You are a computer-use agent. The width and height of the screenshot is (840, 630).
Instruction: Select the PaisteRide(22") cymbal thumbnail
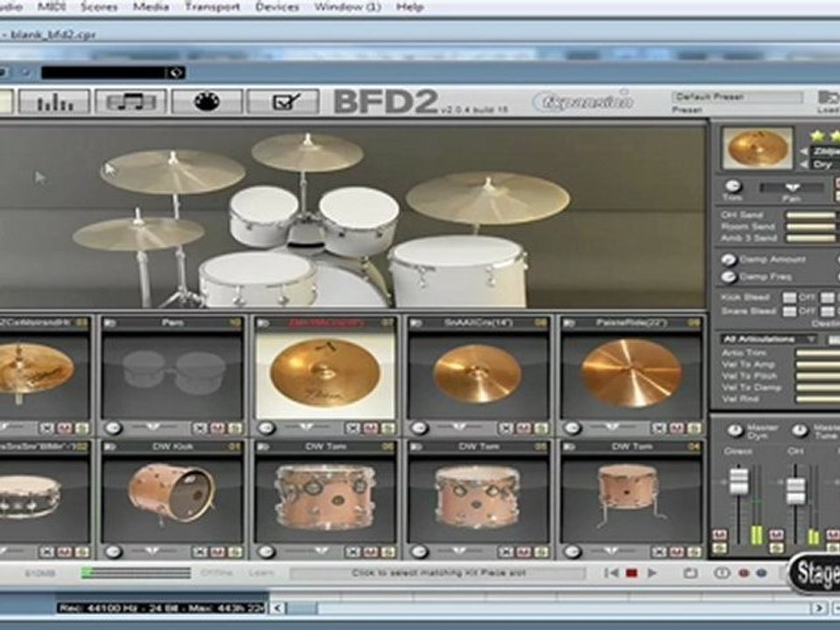pos(631,373)
